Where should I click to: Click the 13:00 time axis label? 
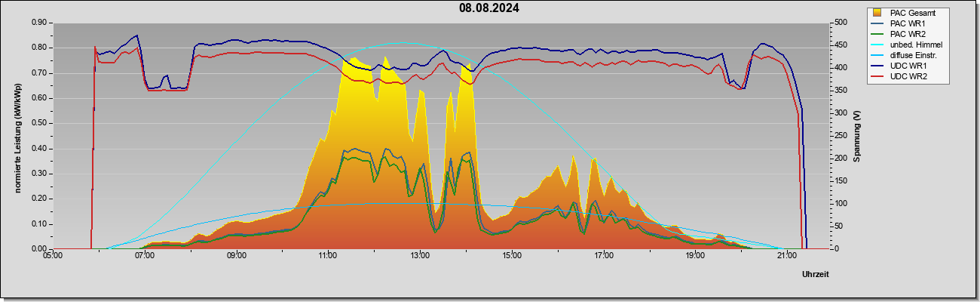(x=420, y=257)
